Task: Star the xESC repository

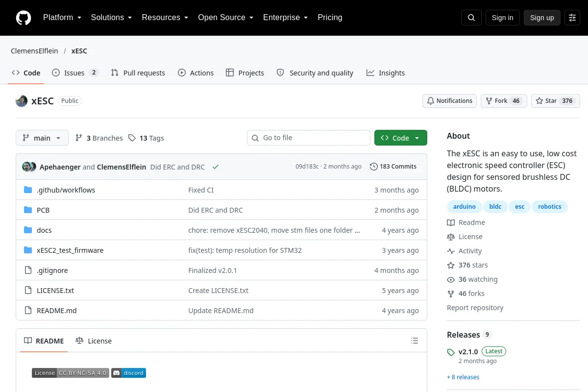Action: point(556,101)
